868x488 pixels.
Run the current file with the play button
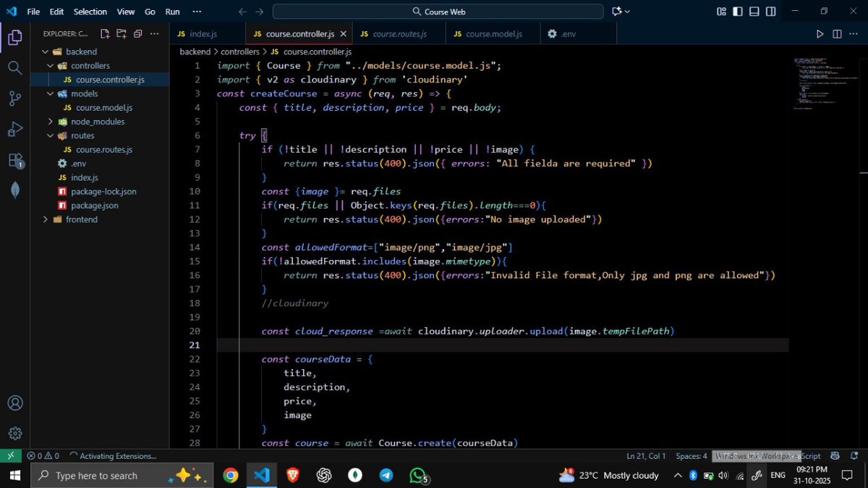[x=820, y=33]
